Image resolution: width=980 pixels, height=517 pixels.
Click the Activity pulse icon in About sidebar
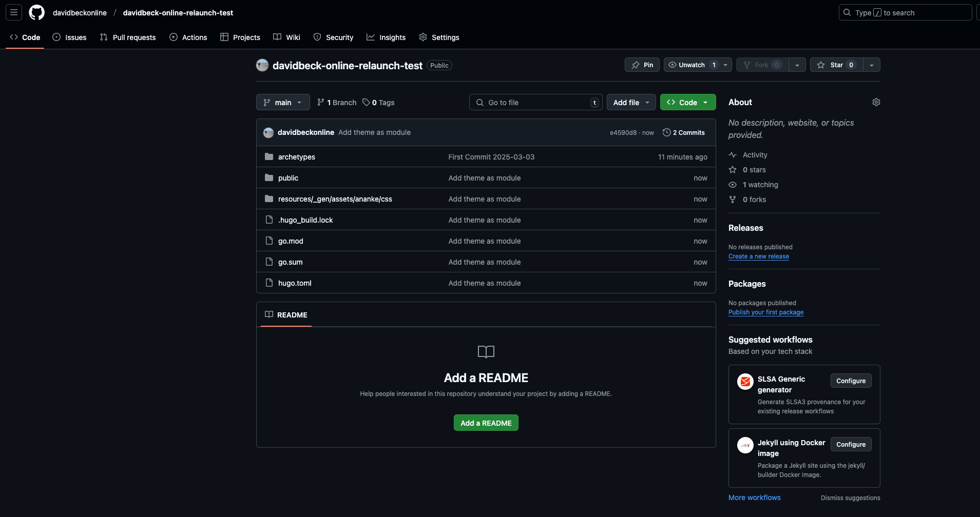732,154
